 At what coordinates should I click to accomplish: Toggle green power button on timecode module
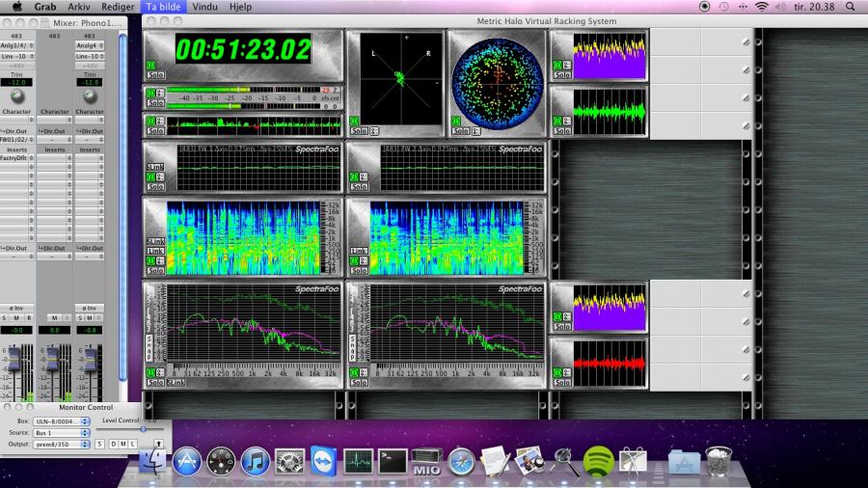pos(150,66)
